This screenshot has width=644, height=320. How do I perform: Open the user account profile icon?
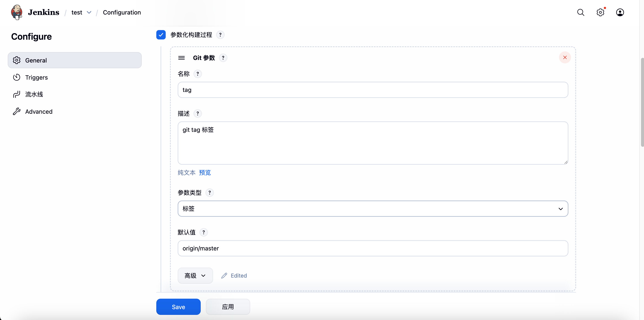point(620,12)
